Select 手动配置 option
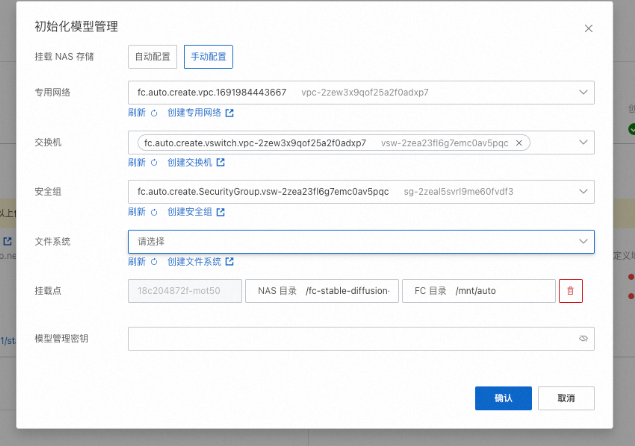The height and width of the screenshot is (446, 635). coord(208,57)
